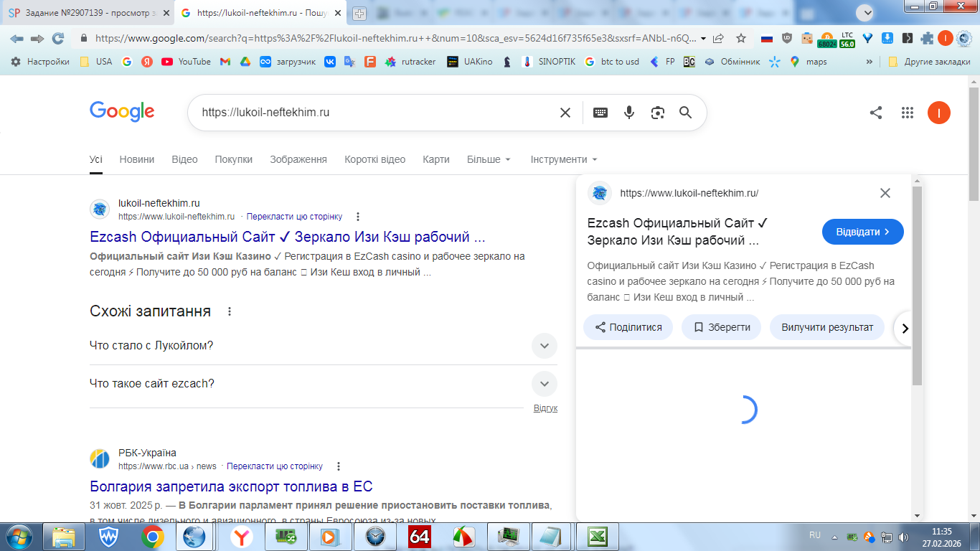Open more options for lukoil-neftekhim.ru result
The width and height of the screenshot is (980, 551).
(x=358, y=217)
